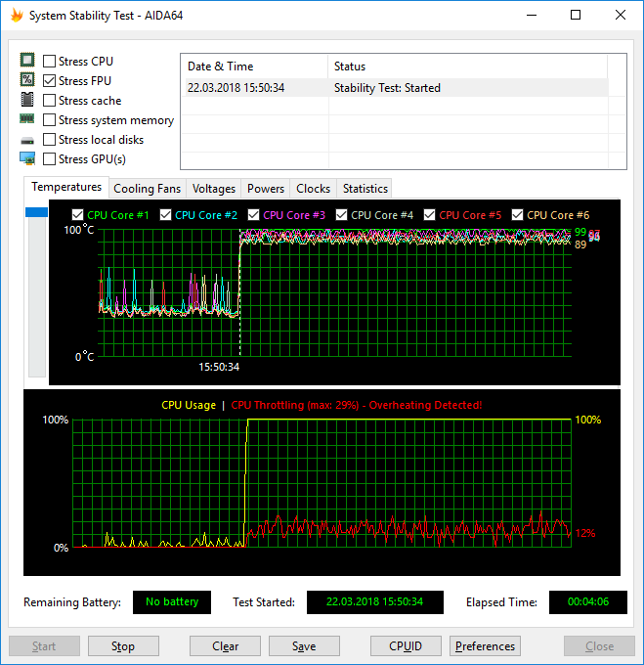This screenshot has width=644, height=665.
Task: Select the Temperatures tab
Action: click(x=66, y=187)
